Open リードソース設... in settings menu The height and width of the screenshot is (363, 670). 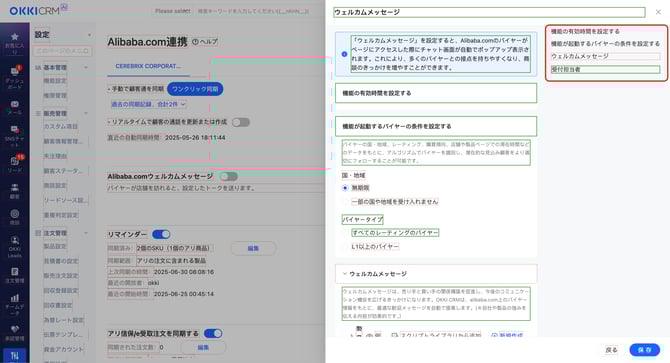pos(66,200)
